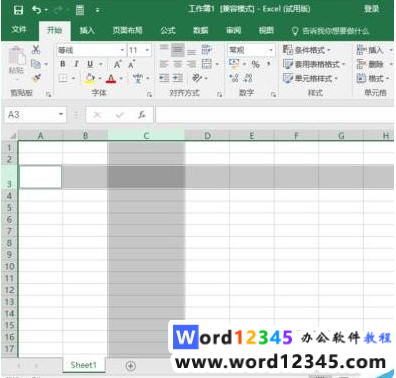Add a new sheet with plus icon
This screenshot has width=396, height=378.
(131, 366)
